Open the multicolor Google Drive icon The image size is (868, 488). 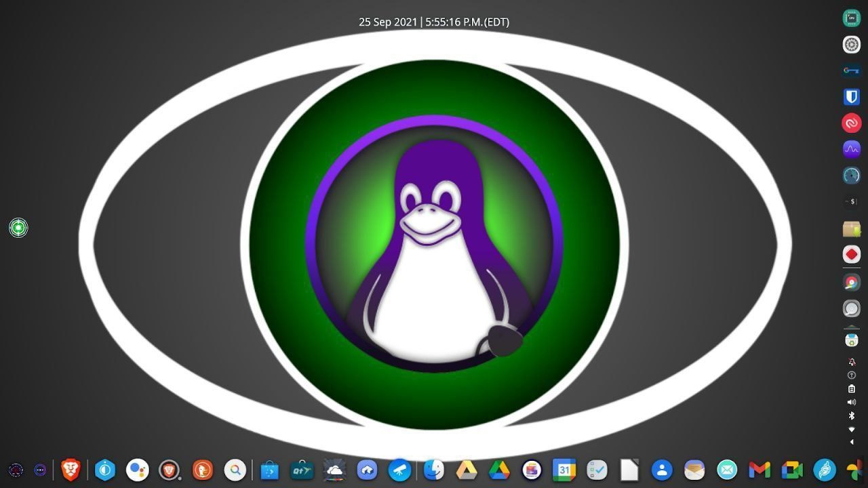tap(499, 470)
